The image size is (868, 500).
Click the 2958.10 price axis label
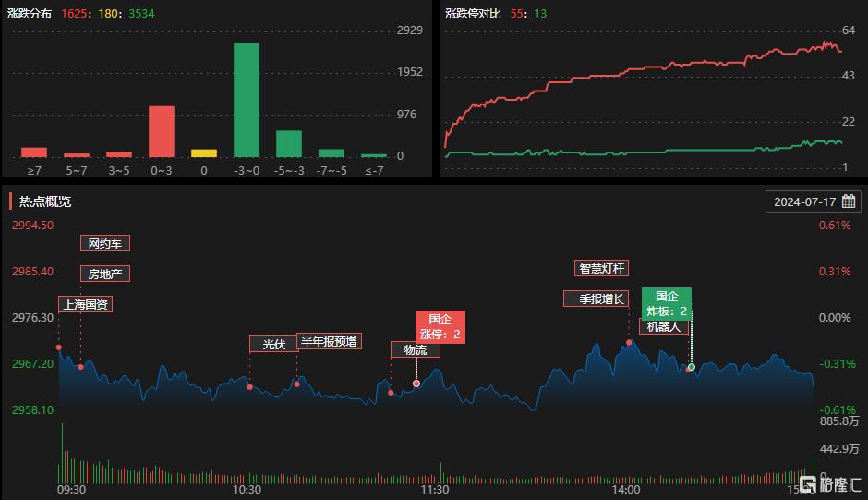(x=33, y=409)
